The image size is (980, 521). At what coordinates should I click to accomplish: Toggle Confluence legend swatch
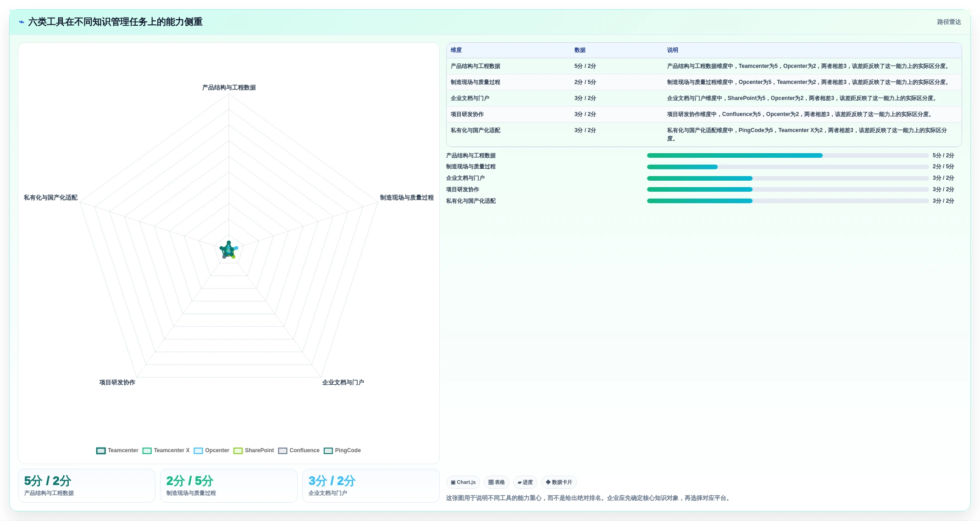(282, 451)
